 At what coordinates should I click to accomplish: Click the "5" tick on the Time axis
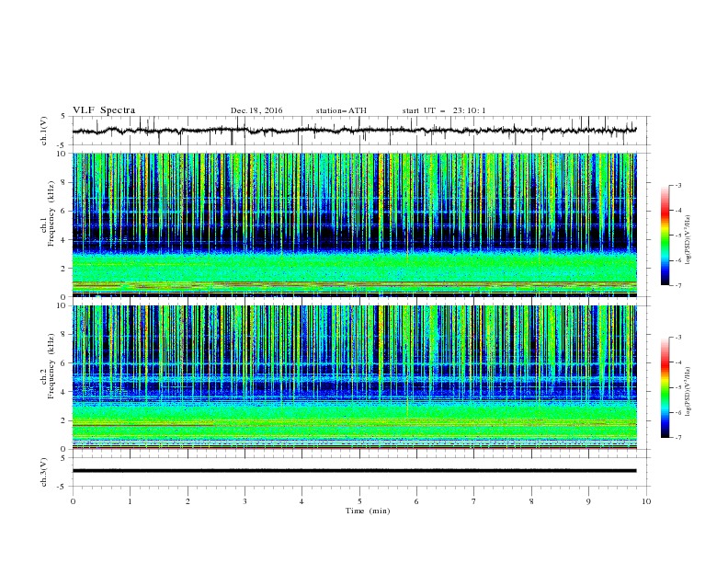click(359, 501)
